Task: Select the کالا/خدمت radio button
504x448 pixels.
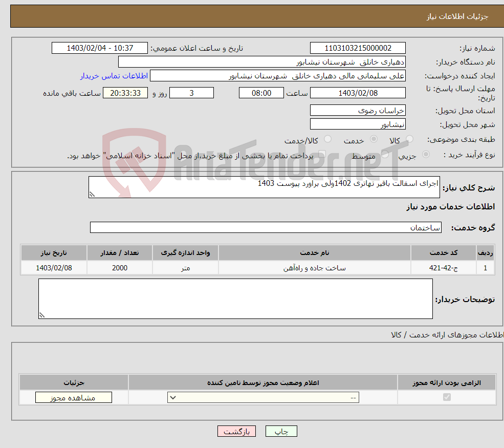Action: [327, 139]
